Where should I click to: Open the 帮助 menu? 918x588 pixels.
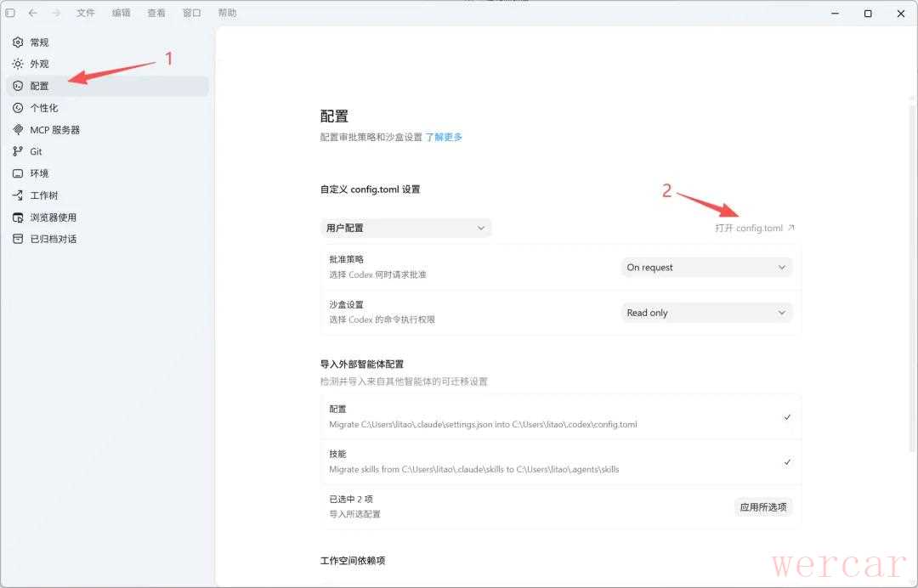[x=227, y=13]
